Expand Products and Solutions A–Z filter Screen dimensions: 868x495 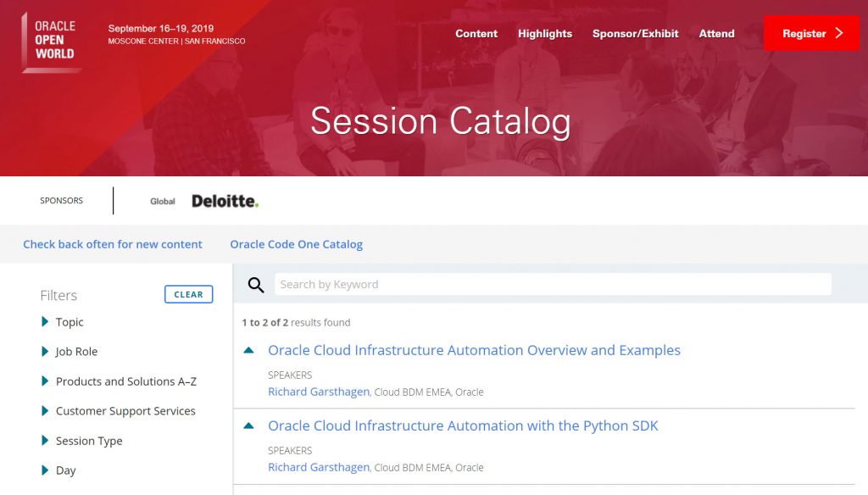click(45, 381)
